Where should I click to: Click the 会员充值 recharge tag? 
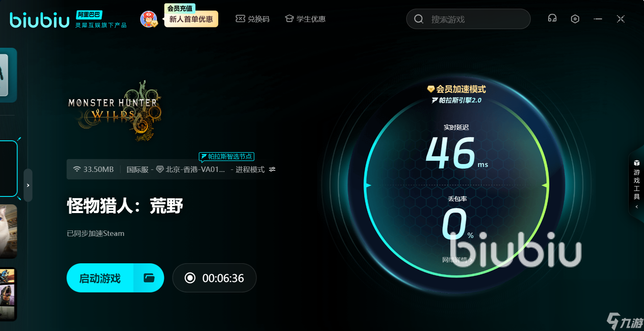(180, 8)
